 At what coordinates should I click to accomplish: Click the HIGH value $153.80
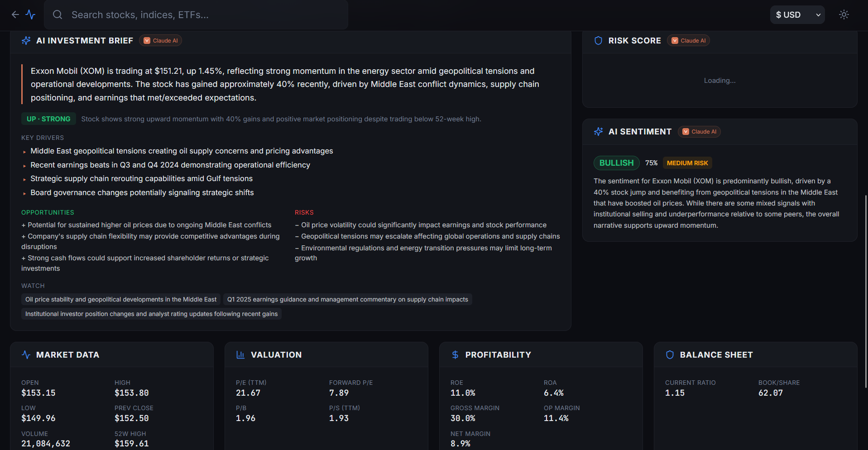click(132, 393)
